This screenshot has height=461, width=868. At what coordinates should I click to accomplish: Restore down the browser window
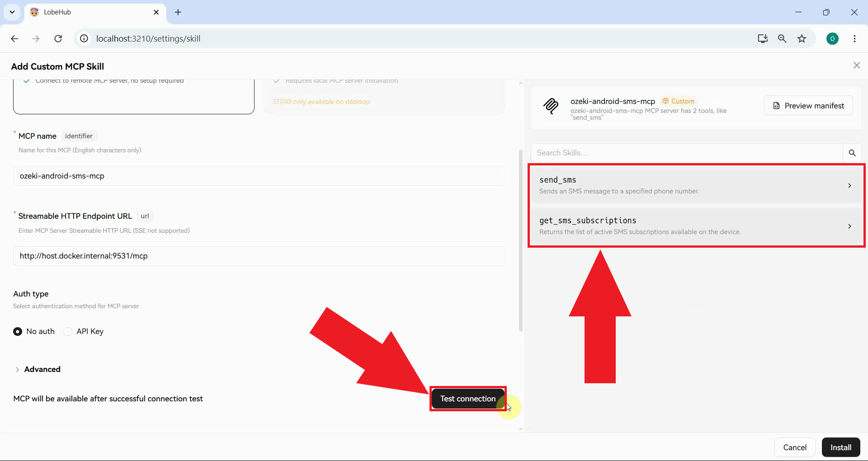coord(826,12)
